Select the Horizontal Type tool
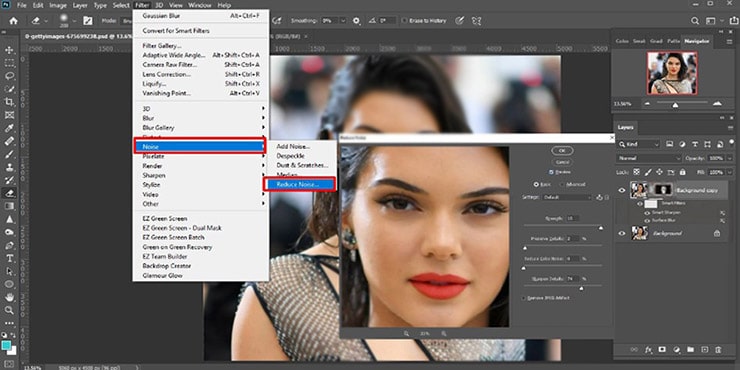Image resolution: width=740 pixels, height=370 pixels. pyautogui.click(x=9, y=258)
